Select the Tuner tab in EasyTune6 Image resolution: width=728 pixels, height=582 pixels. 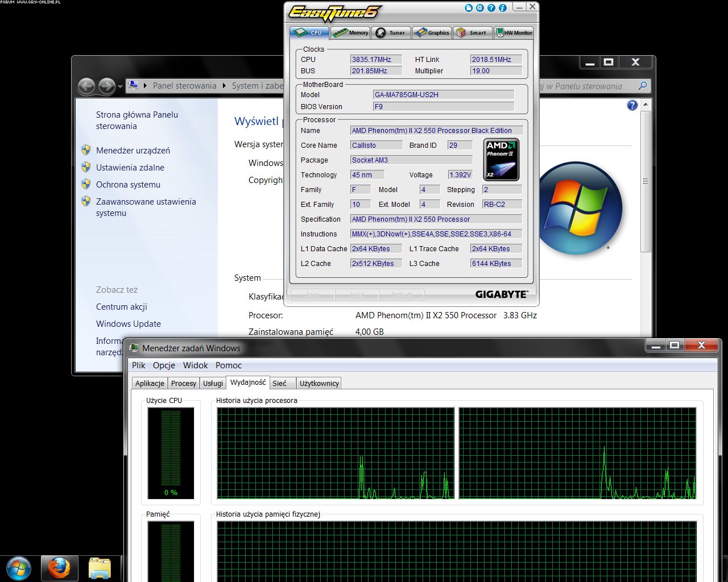point(391,32)
